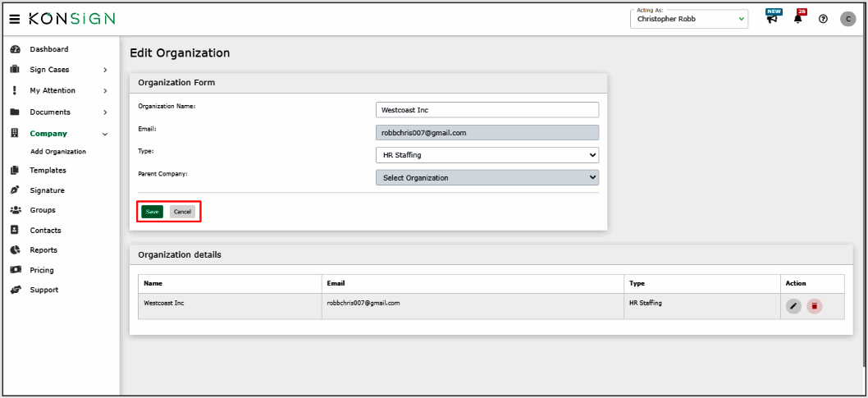Open the Type dropdown showing HR Staffing

(x=487, y=155)
